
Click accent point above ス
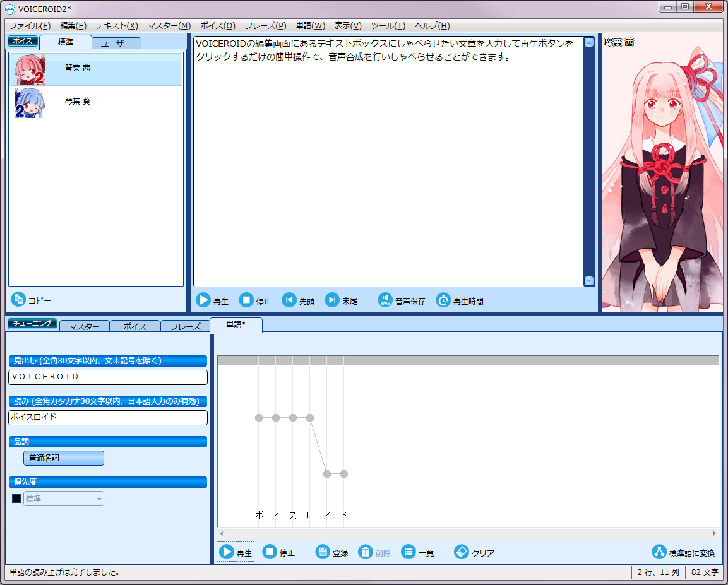click(293, 418)
